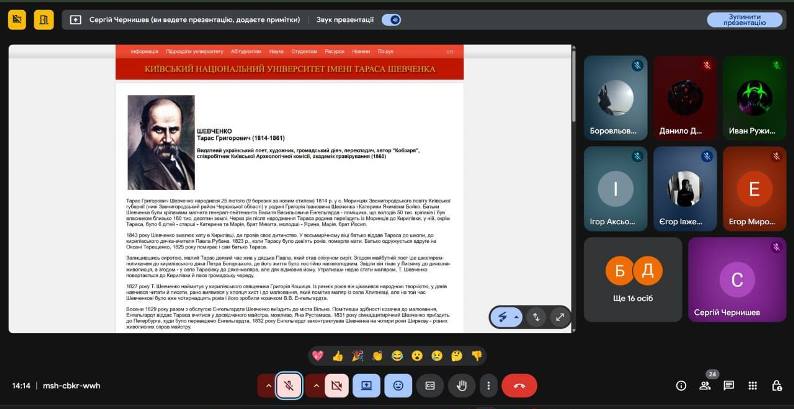This screenshot has width=794, height=409.
Task: Toggle the Звук презентації switch
Action: click(391, 20)
